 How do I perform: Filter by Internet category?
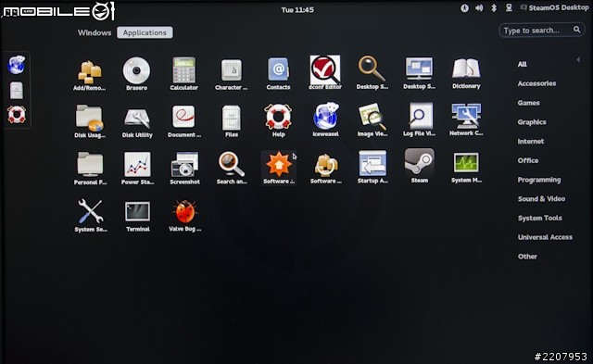click(x=531, y=142)
